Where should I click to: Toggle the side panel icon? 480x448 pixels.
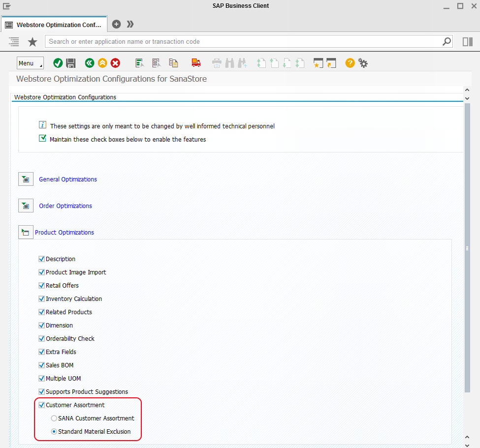coord(468,42)
